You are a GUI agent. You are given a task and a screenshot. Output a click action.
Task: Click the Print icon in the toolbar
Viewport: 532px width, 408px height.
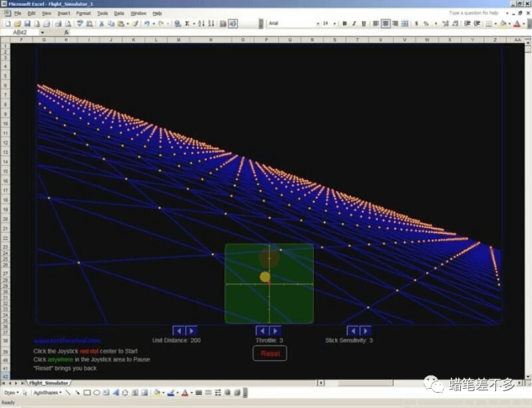tap(58, 23)
